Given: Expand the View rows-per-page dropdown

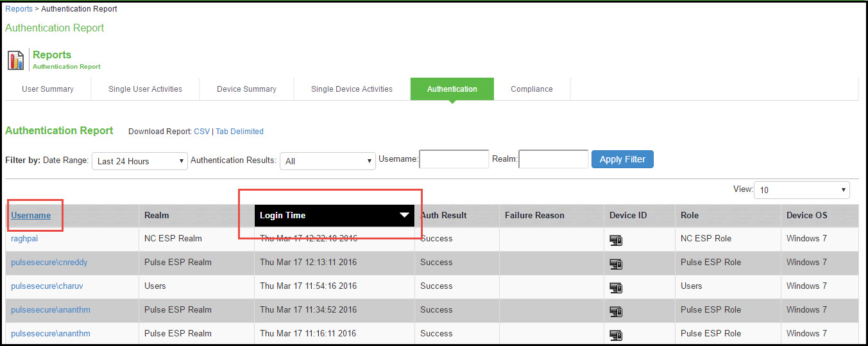Looking at the screenshot, I should coord(801,190).
